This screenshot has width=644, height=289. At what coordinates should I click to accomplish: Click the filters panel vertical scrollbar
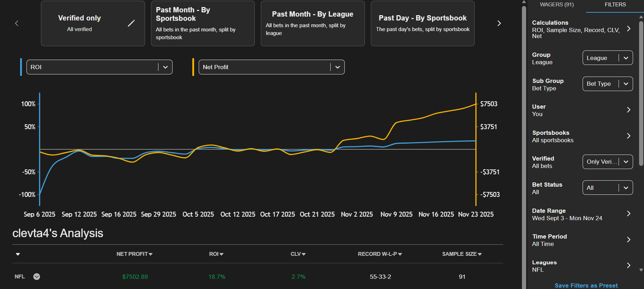point(641,88)
